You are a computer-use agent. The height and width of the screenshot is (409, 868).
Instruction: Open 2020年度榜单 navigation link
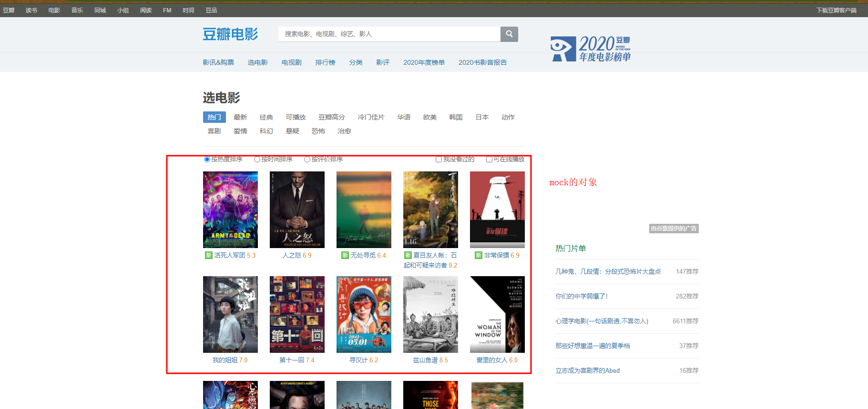coord(424,62)
